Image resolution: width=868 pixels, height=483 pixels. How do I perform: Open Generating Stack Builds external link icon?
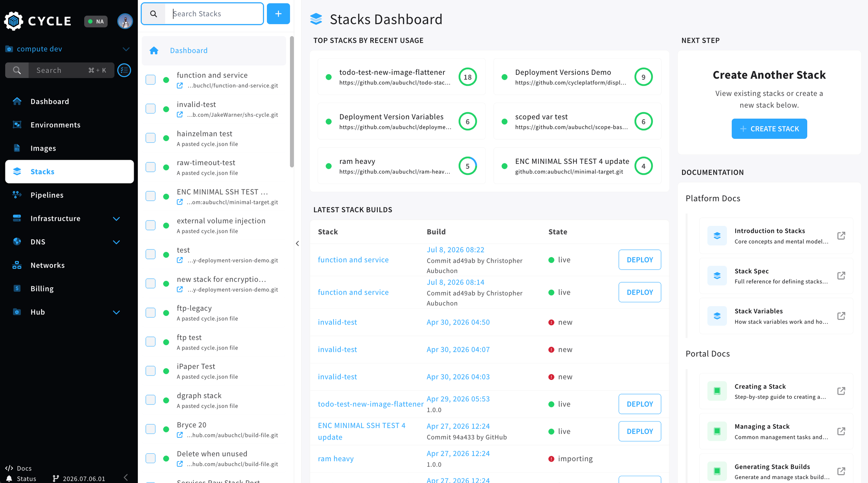[841, 471]
